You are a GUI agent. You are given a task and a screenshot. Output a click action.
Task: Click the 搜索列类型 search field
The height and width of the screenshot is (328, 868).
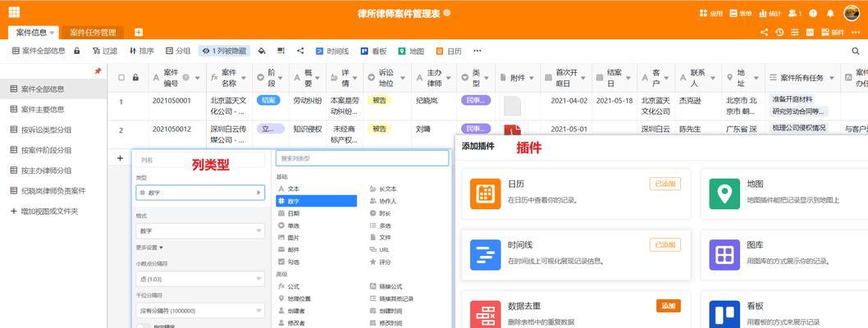tap(362, 158)
